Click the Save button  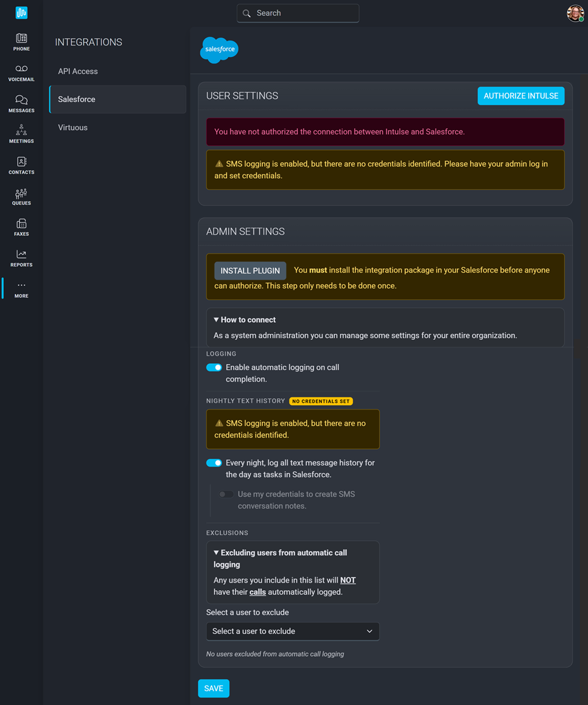click(x=214, y=689)
